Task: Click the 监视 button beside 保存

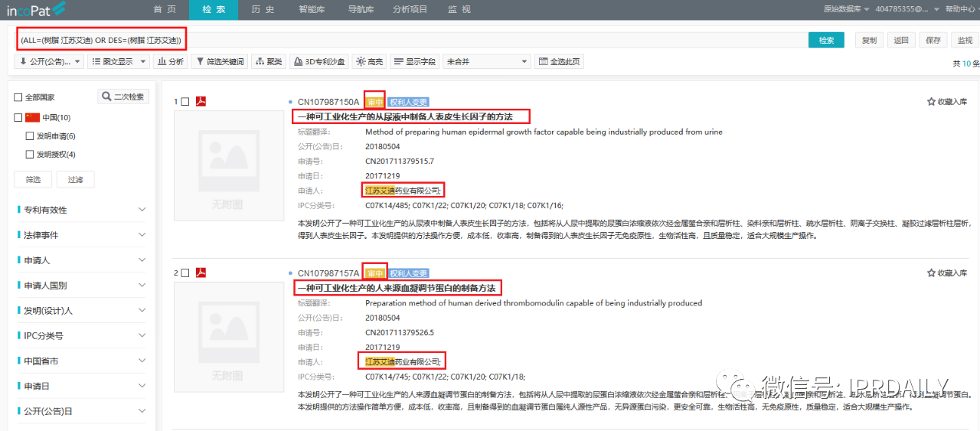Action: pos(964,40)
